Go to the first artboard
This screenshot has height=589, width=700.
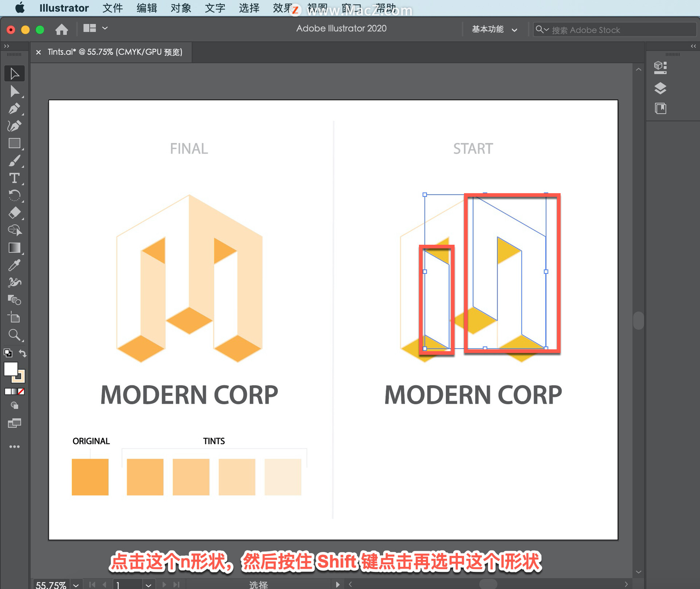(92, 585)
